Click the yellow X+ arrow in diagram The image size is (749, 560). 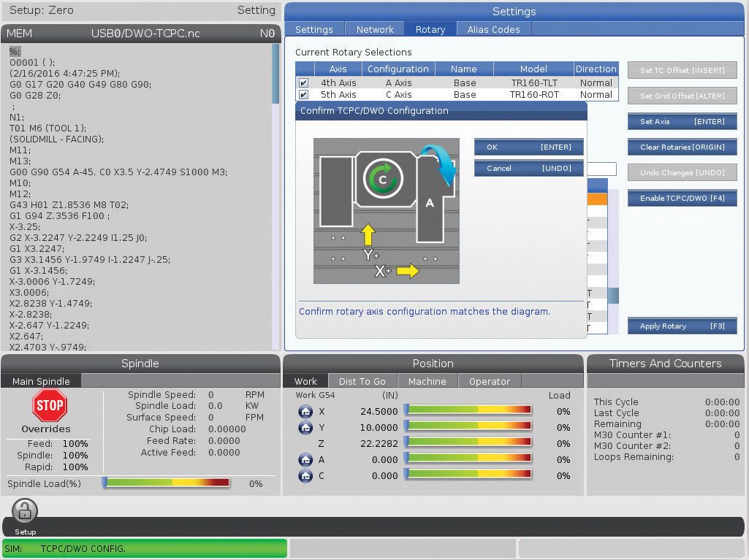408,271
